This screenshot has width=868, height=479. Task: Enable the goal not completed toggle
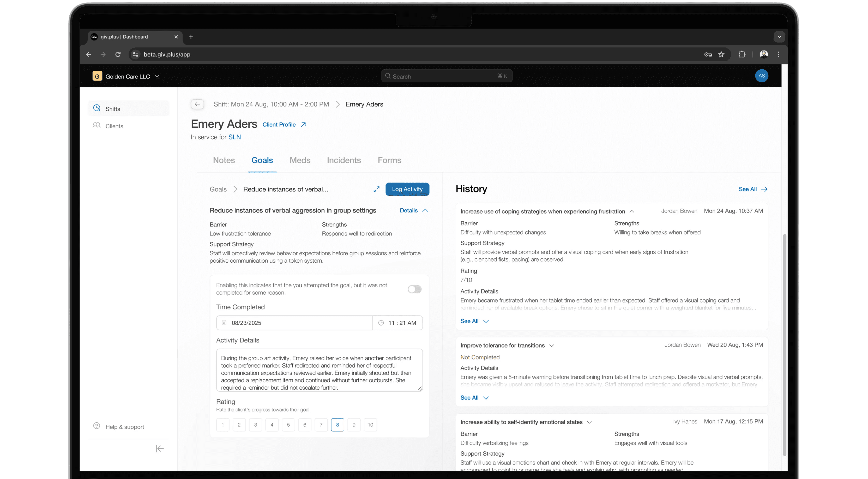click(414, 289)
